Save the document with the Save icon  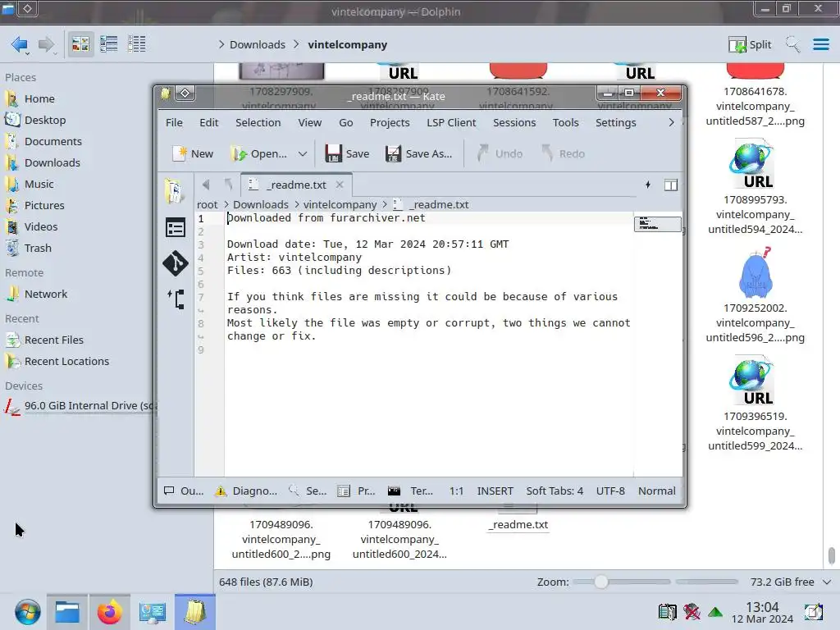click(347, 153)
